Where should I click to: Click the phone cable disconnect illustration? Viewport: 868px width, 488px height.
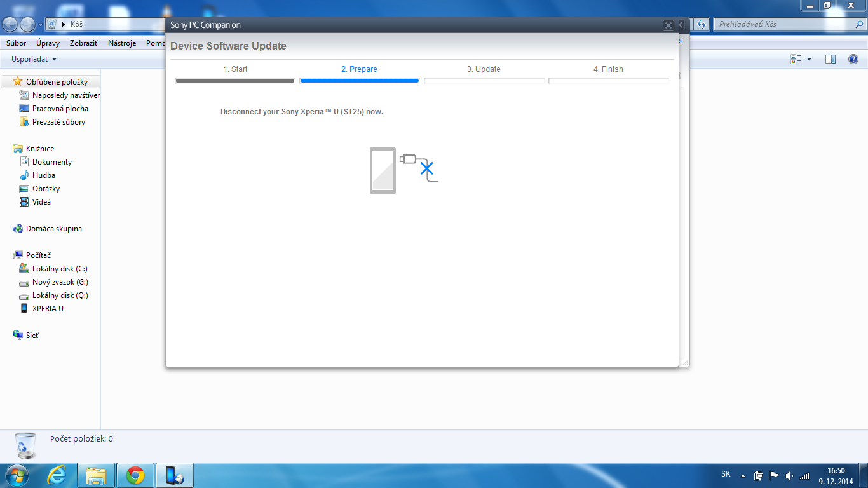pyautogui.click(x=404, y=170)
